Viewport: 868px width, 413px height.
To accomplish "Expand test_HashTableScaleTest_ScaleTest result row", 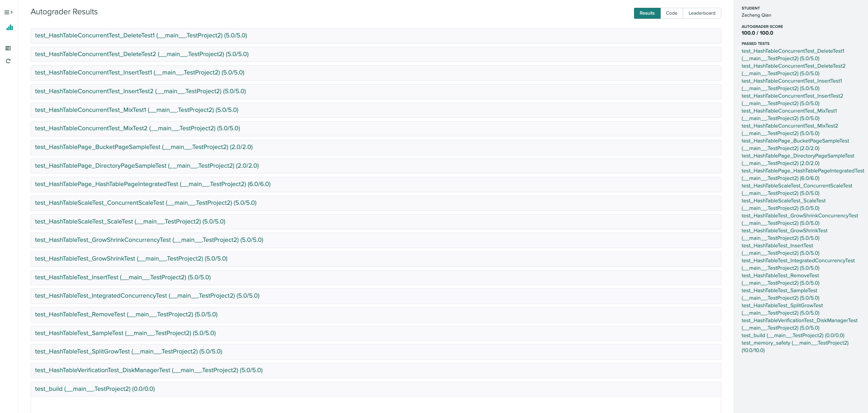I will pyautogui.click(x=130, y=222).
